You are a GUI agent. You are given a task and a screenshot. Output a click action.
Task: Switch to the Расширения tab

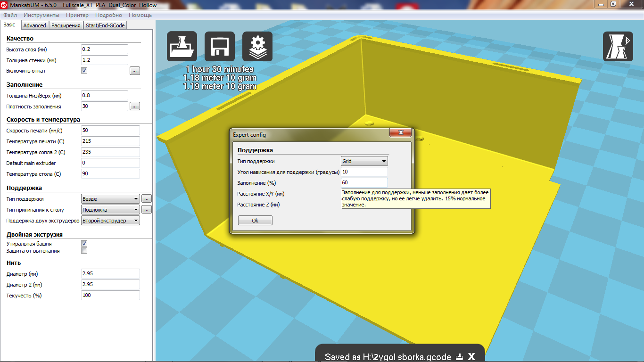point(66,25)
